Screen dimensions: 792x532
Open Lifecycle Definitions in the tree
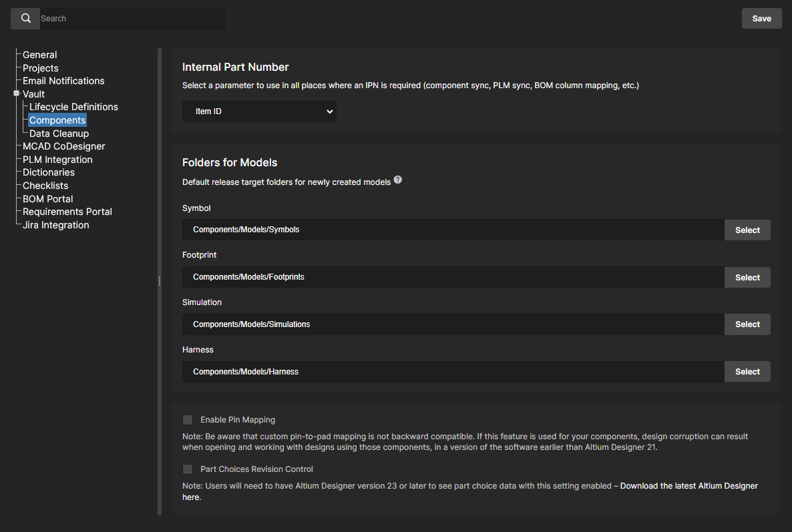click(x=73, y=107)
